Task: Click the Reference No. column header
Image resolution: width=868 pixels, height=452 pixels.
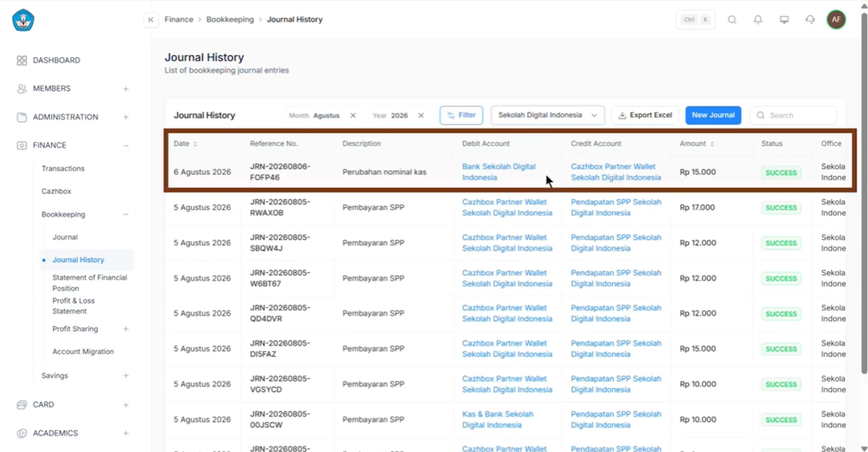Action: tap(274, 144)
